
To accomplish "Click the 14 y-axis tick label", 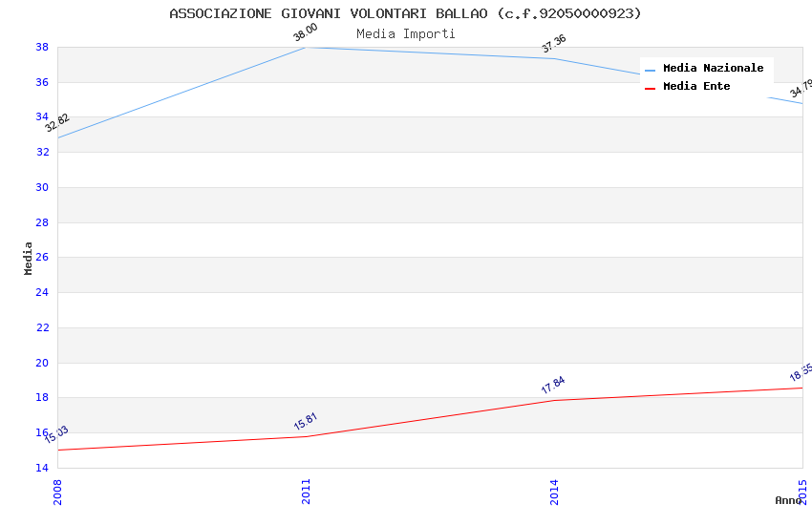I will (42, 468).
